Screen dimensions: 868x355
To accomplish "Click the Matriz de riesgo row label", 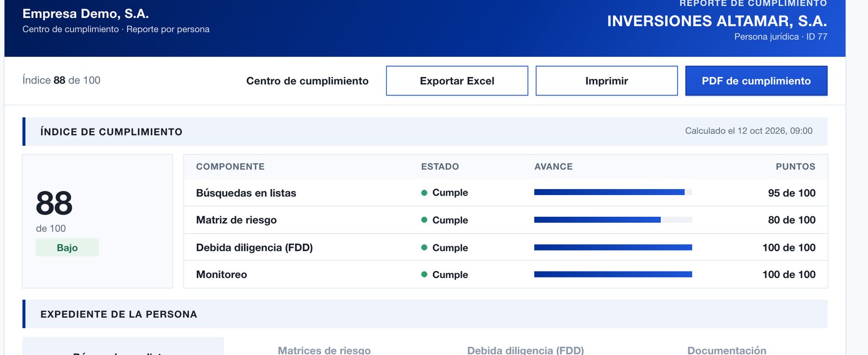I will click(x=237, y=220).
